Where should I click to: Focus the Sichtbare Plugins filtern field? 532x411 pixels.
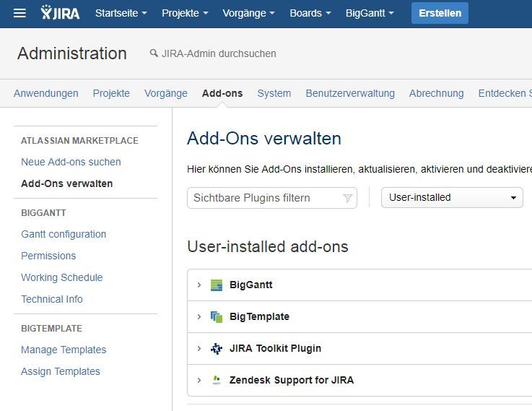[271, 198]
